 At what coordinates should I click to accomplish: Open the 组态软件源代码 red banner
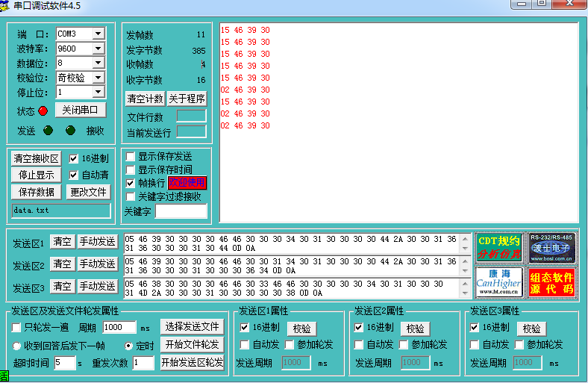click(x=551, y=282)
